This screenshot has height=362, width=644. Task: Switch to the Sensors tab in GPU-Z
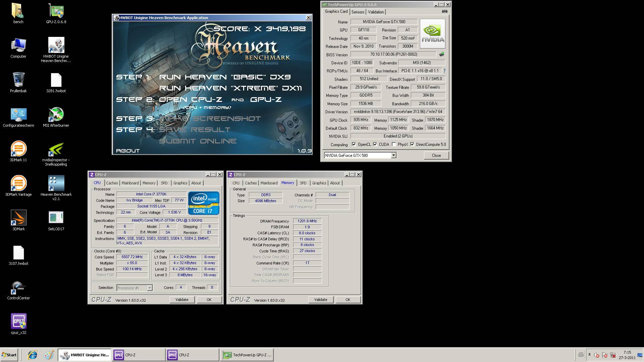(358, 12)
